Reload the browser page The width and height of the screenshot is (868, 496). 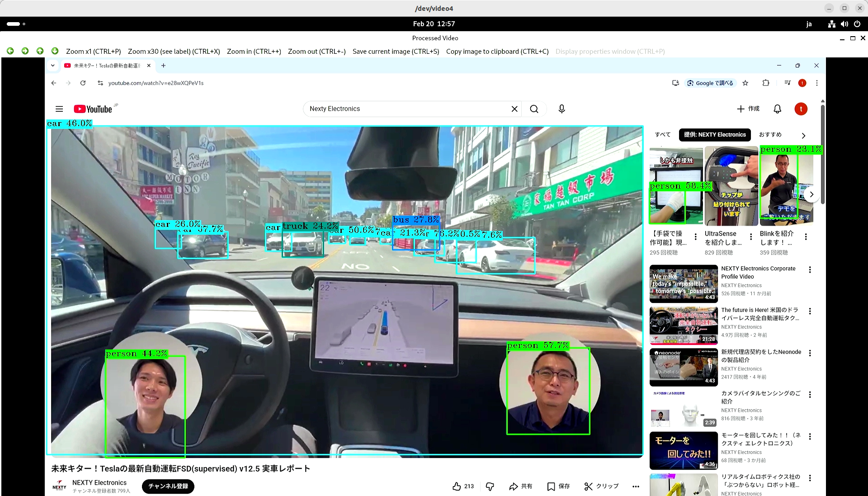(83, 83)
